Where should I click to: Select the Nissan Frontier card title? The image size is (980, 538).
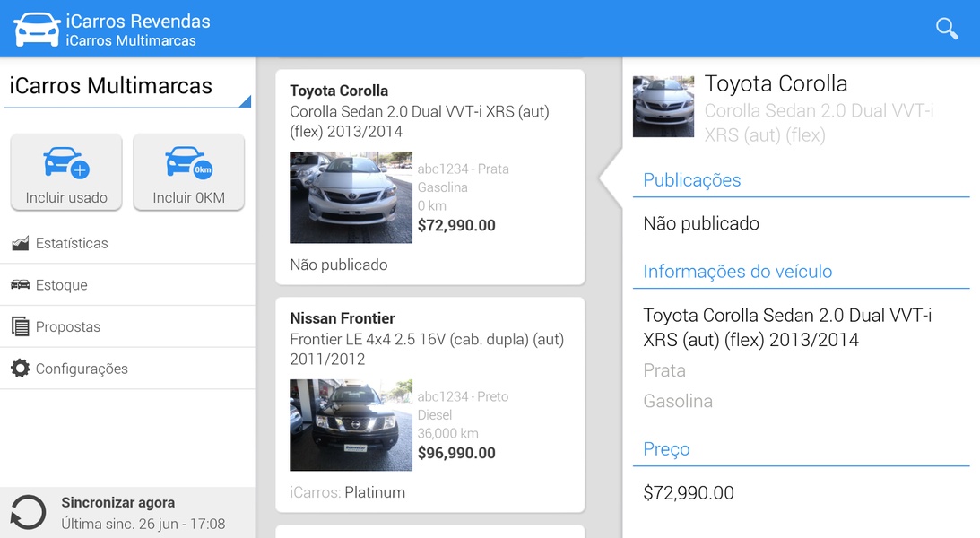[x=342, y=318]
